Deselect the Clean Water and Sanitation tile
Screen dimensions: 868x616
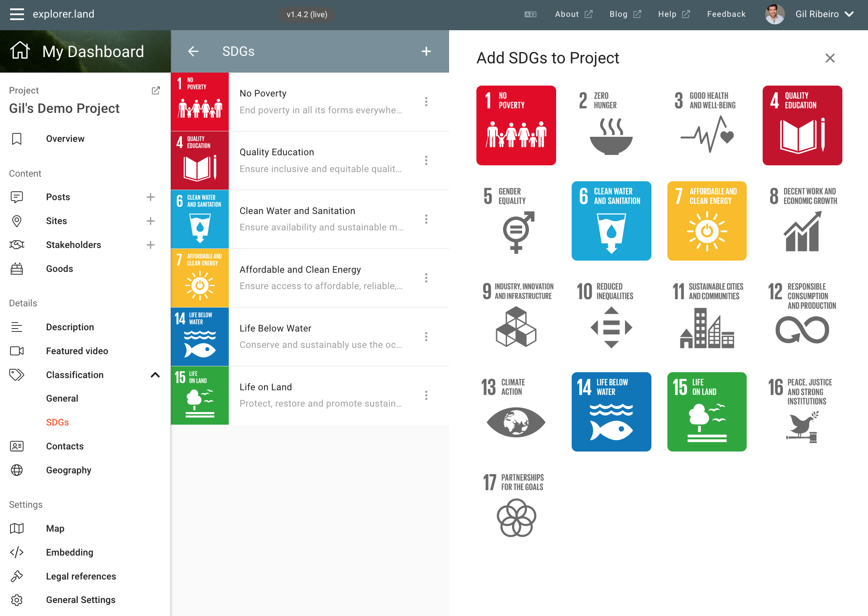pyautogui.click(x=611, y=221)
